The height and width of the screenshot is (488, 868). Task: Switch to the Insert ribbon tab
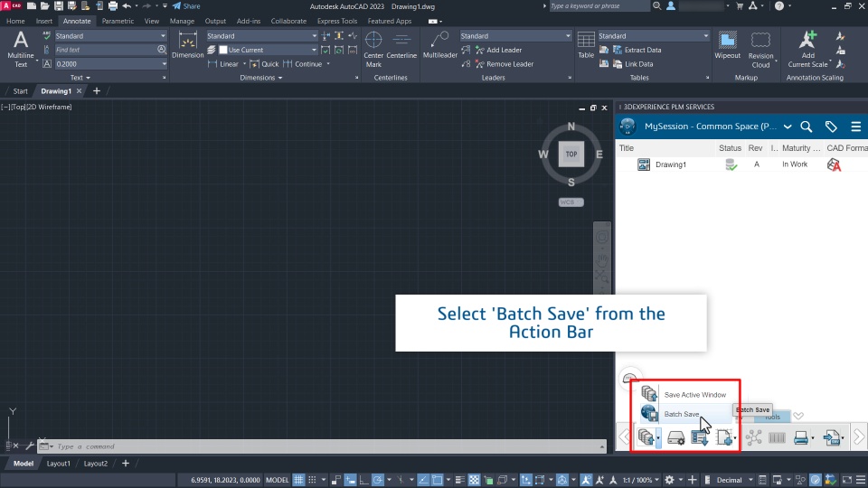[x=44, y=21]
